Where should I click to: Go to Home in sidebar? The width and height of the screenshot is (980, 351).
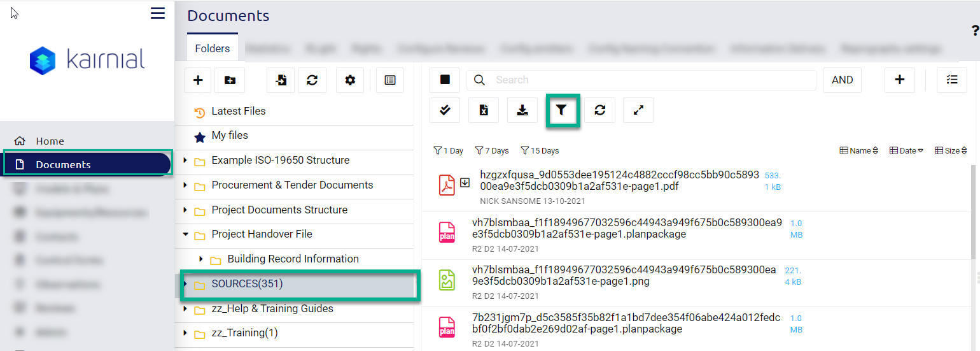tap(50, 141)
